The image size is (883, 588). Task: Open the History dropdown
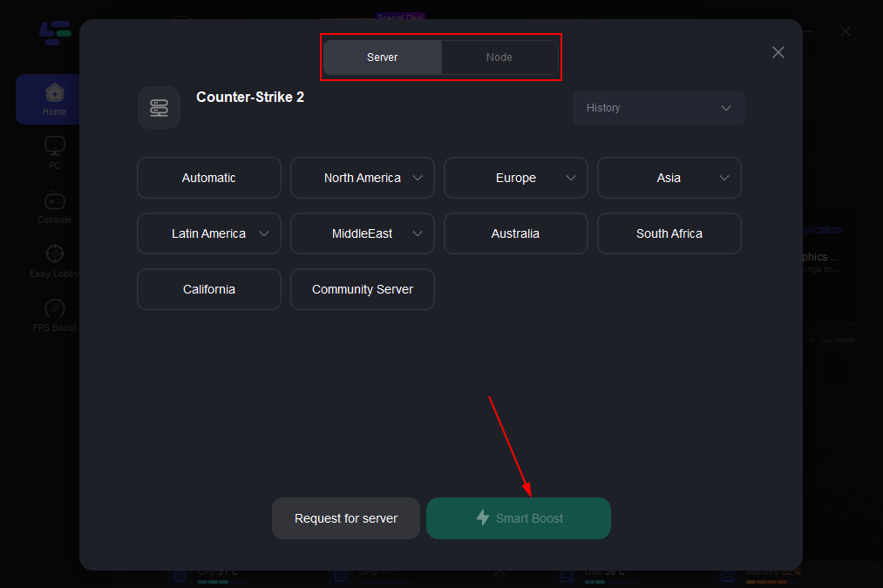point(659,108)
